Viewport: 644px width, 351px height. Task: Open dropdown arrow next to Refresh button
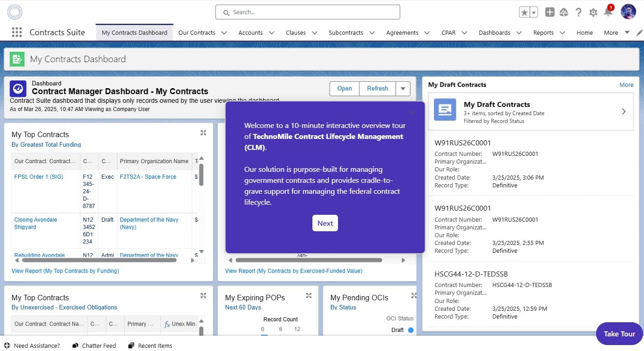[402, 89]
